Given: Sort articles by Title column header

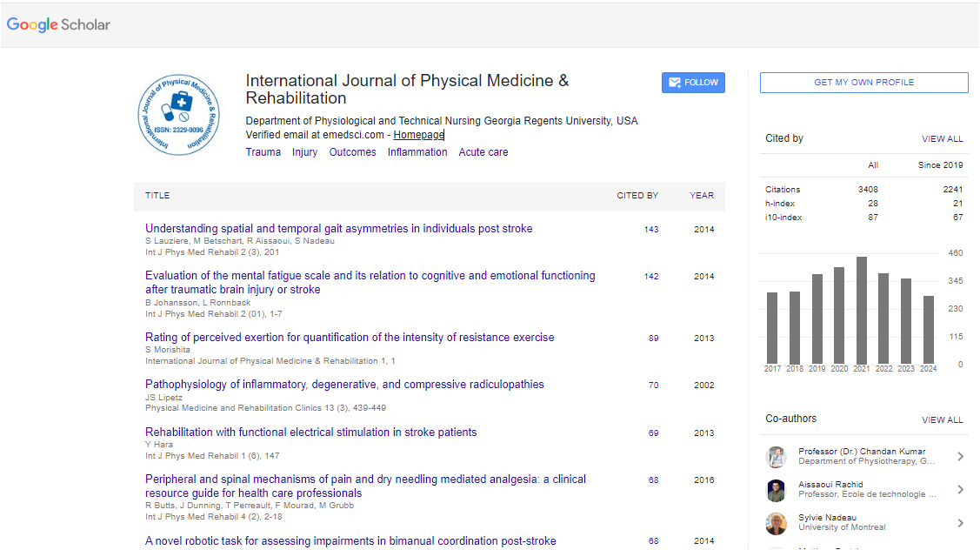Looking at the screenshot, I should click(157, 196).
